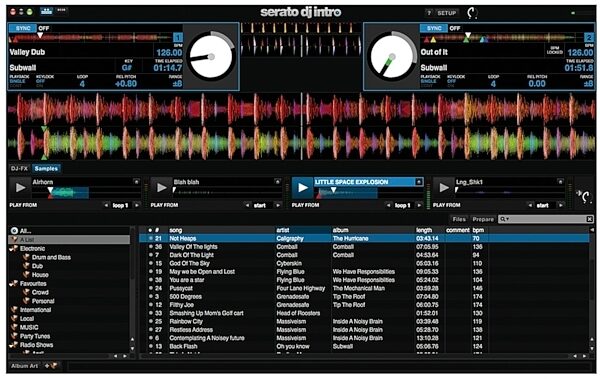Previous play-from option for Blah blah slot

[248, 205]
